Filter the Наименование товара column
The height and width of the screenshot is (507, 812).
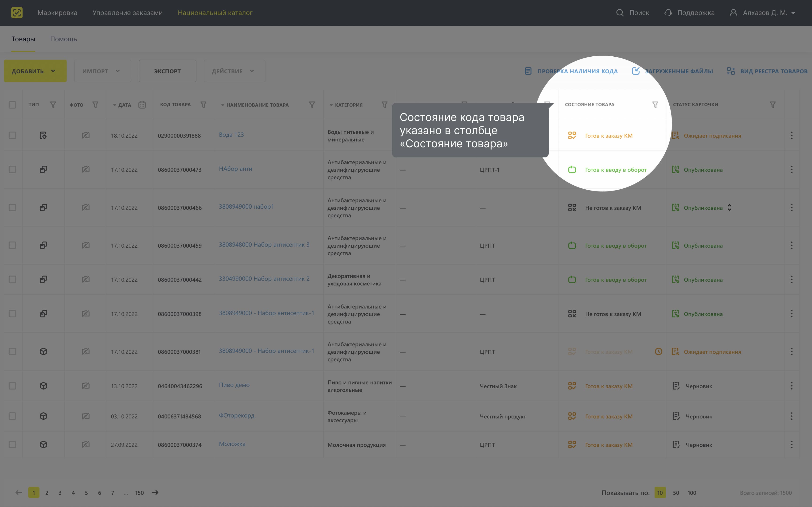click(x=312, y=105)
